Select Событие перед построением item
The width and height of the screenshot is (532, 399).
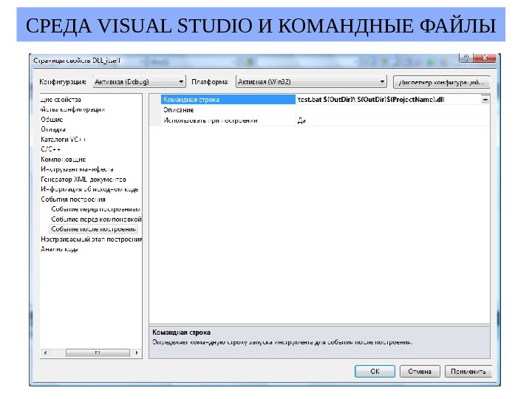95,209
